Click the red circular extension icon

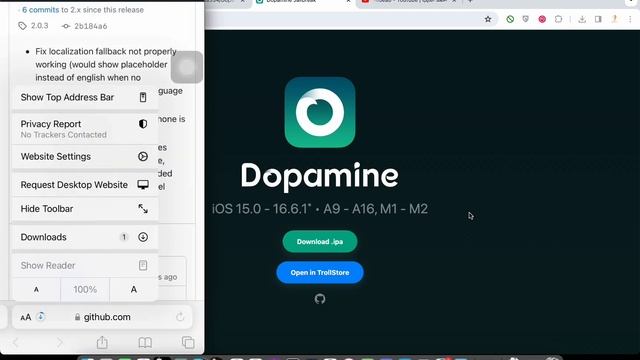coord(542,19)
